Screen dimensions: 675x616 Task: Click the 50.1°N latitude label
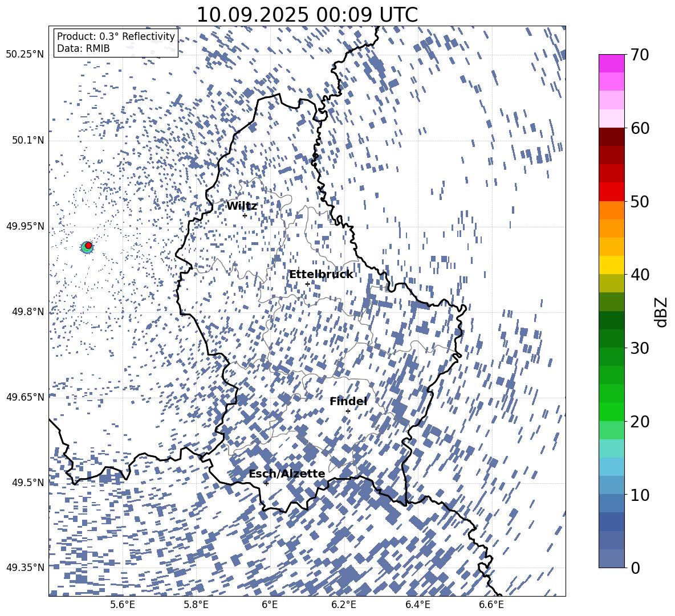[27, 140]
